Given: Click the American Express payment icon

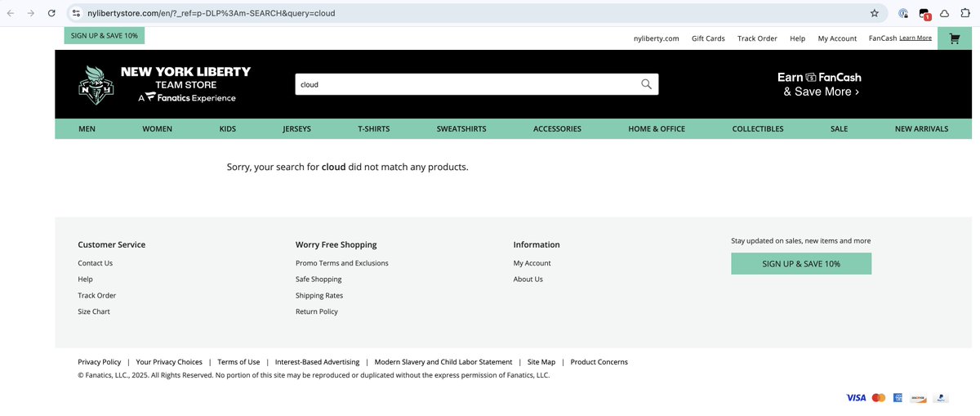Looking at the screenshot, I should tap(898, 397).
